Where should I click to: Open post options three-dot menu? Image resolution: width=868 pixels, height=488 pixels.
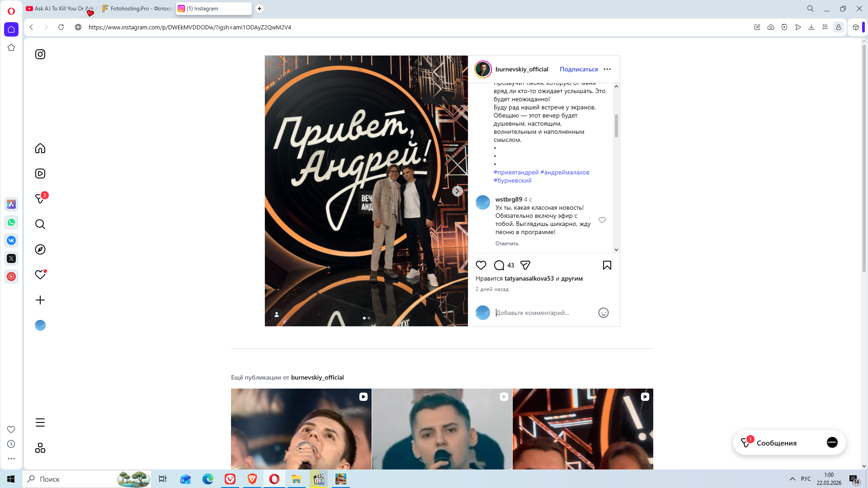coord(607,69)
